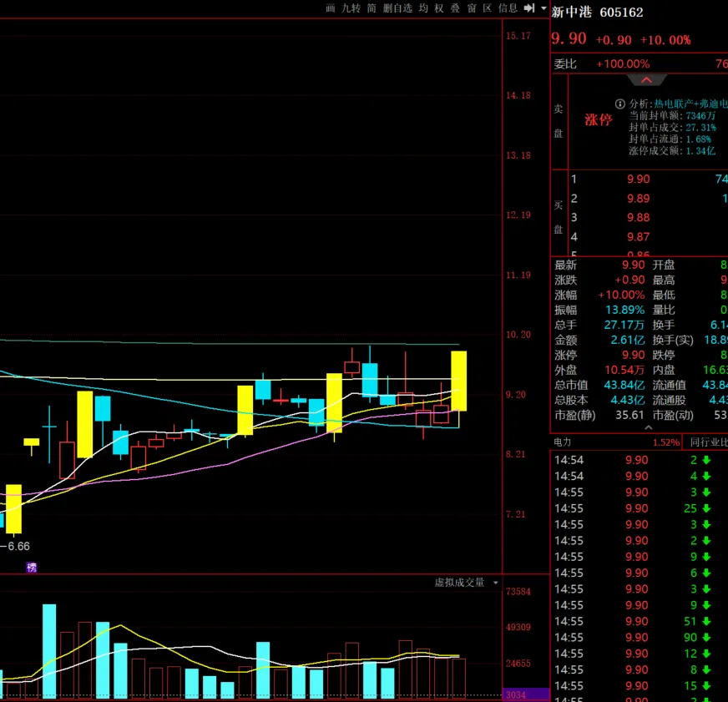Click the 同行业比 tab
The image size is (728, 702).
point(709,442)
